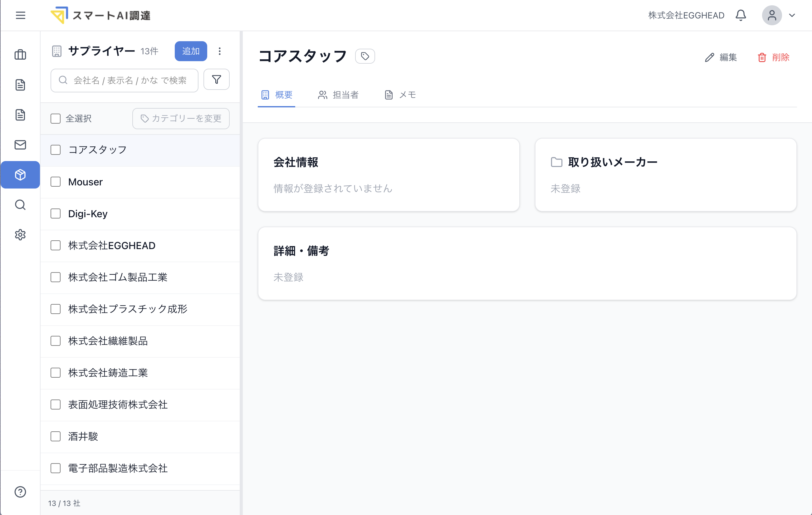The width and height of the screenshot is (812, 515).
Task: Check the 株式会社EGGHEAD list checkbox
Action: 55,245
